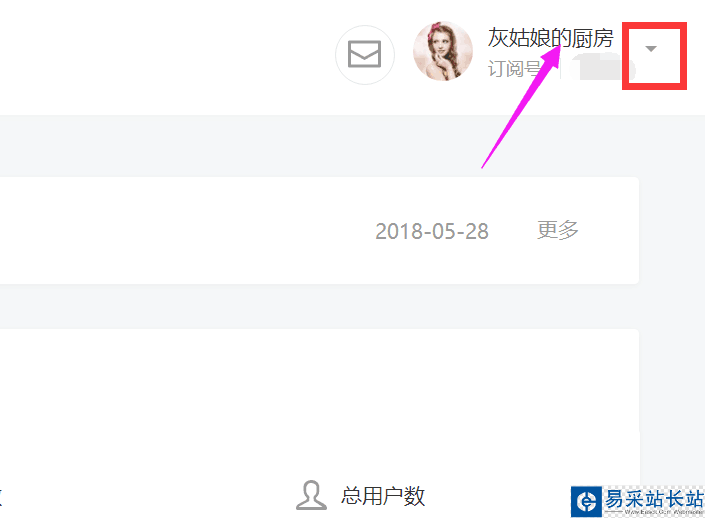Click the magenta arrow annotation
Image resolution: width=705 pixels, height=518 pixels.
521,107
